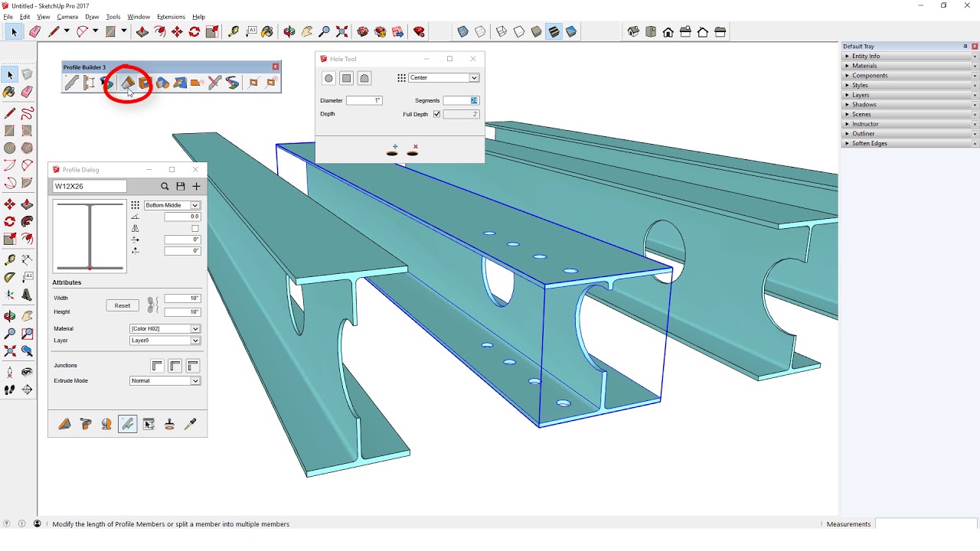Open the Layer dropdown Layer0
The width and height of the screenshot is (980, 551).
tap(165, 341)
